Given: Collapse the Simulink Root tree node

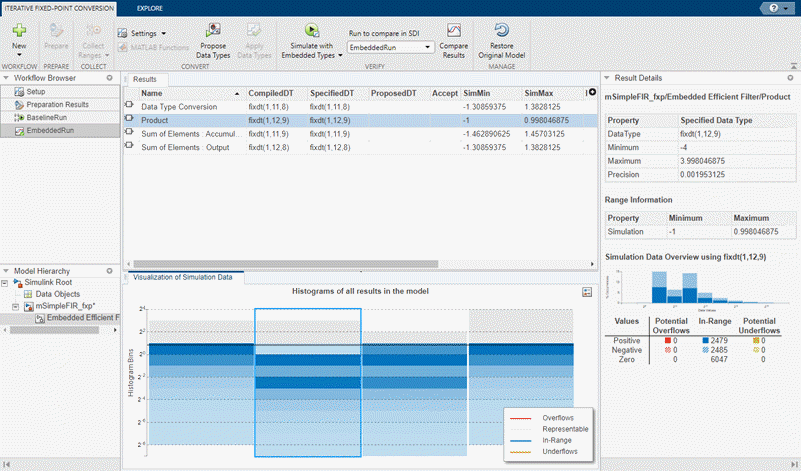Looking at the screenshot, I should [x=7, y=283].
